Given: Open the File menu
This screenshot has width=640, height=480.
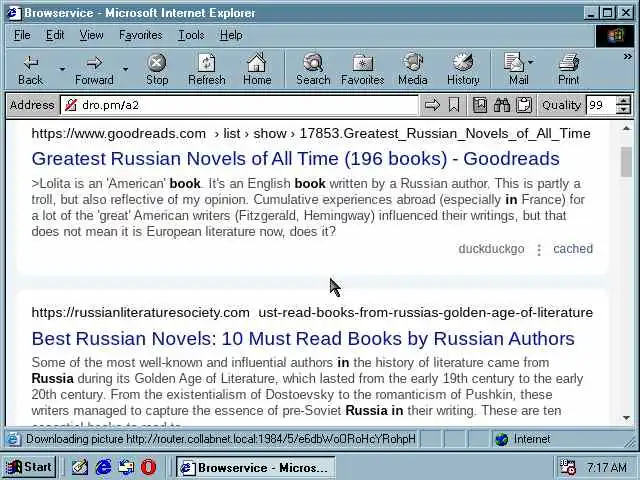Looking at the screenshot, I should pyautogui.click(x=22, y=36).
